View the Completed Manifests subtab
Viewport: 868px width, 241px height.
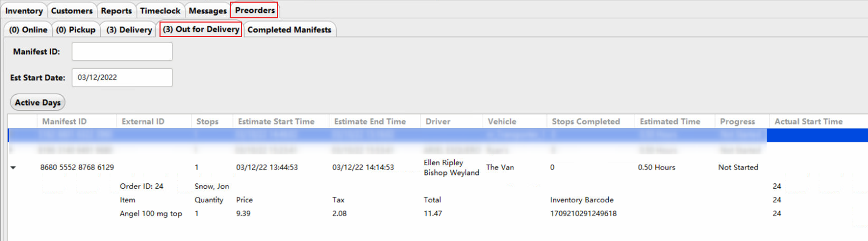[289, 30]
